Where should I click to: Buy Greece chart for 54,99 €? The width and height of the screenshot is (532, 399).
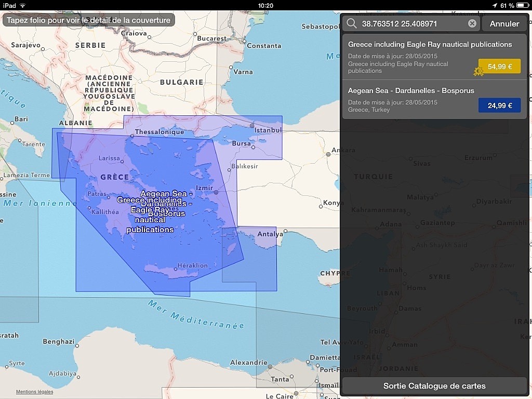(x=499, y=66)
